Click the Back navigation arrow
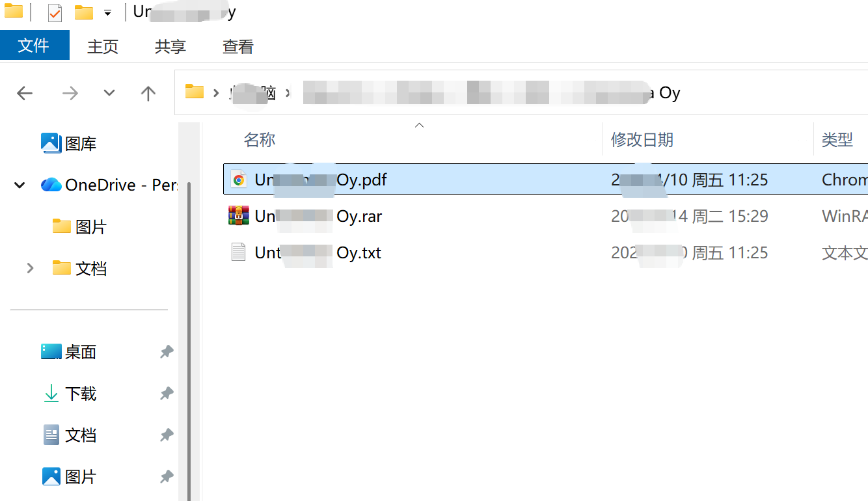Screen dimensions: 868x501 coord(25,94)
